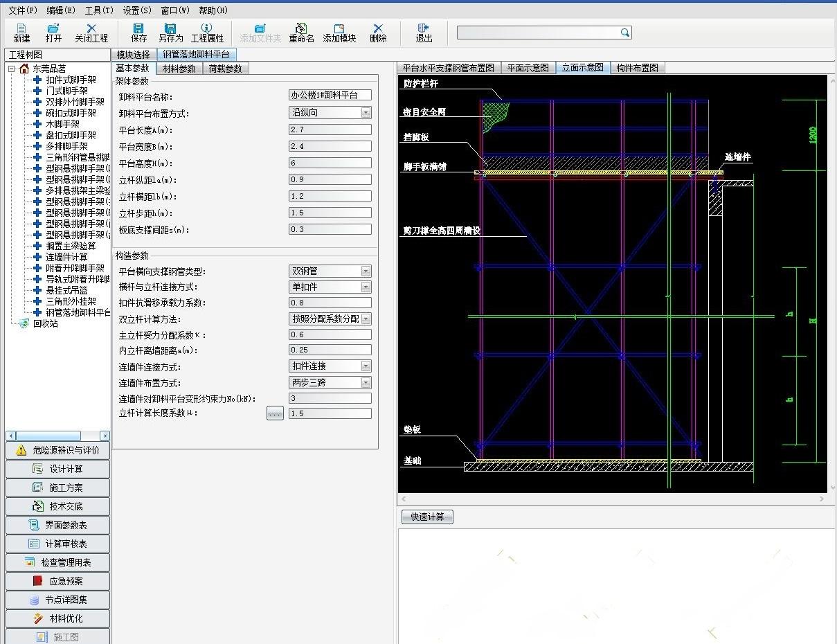
Task: Open the 工具(T) menu
Action: tap(99, 10)
